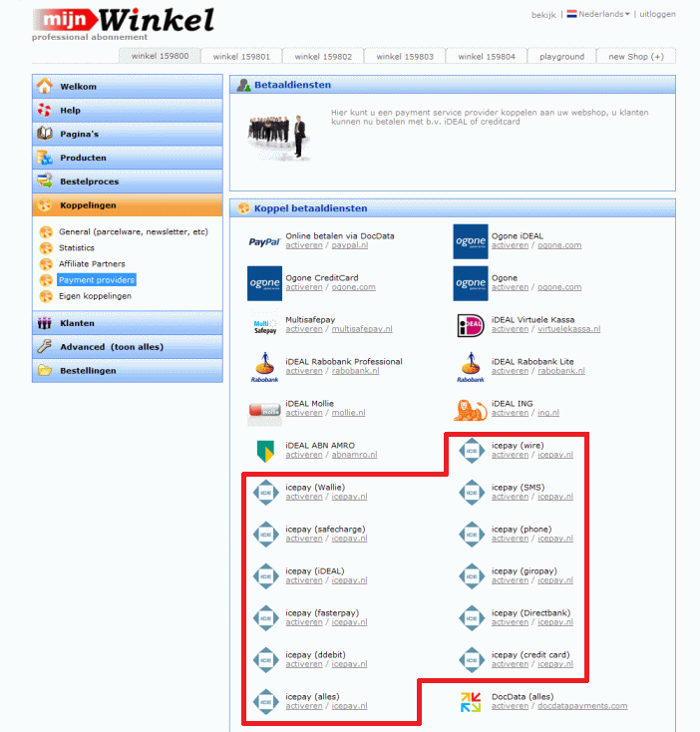Screen dimensions: 700x732
Task: Expand the Producten sidebar section
Action: [x=128, y=158]
